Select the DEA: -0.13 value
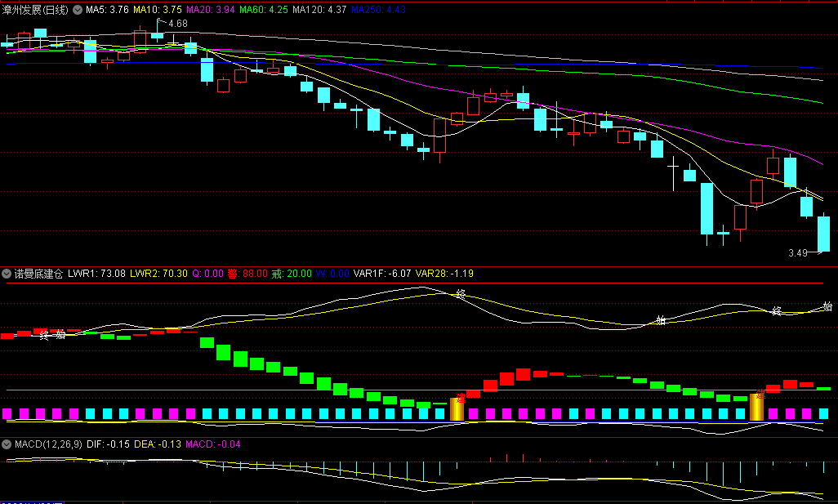 coord(157,444)
